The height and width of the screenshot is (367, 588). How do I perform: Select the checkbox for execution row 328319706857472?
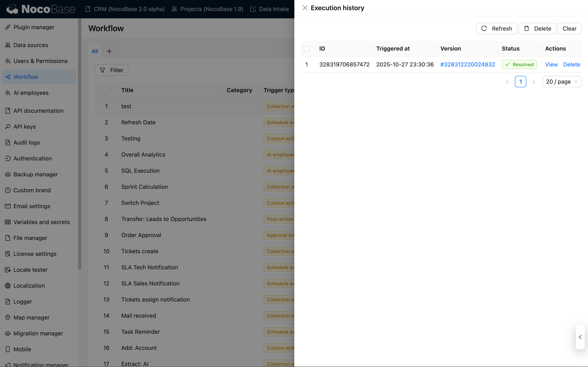coord(306,64)
